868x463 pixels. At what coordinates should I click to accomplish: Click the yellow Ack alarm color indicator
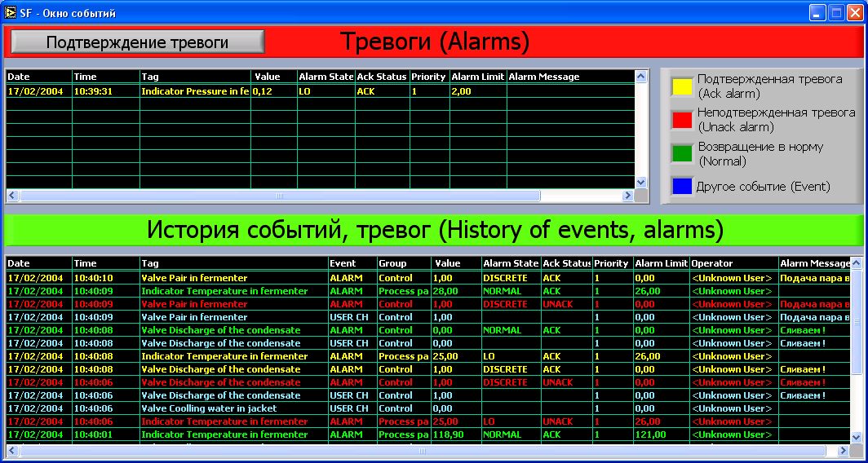681,86
